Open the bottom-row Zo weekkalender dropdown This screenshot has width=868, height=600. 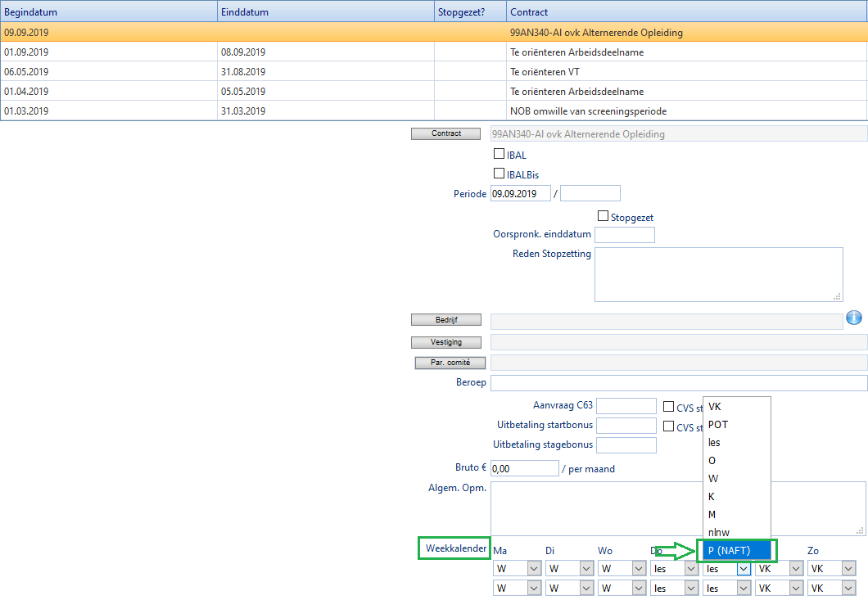pos(848,588)
